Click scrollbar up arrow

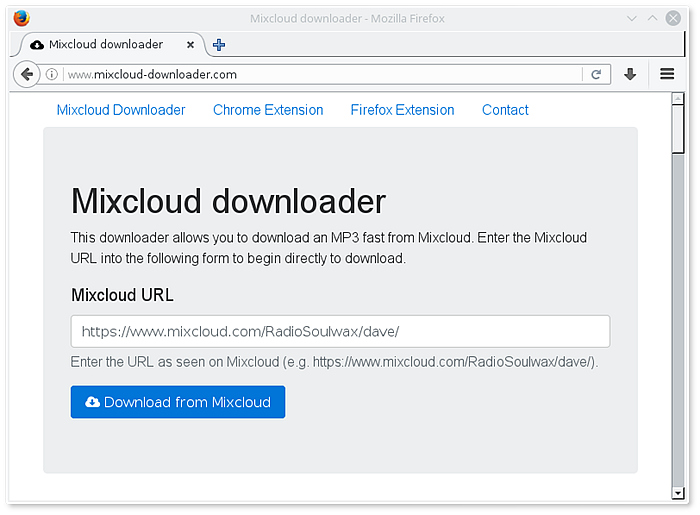coord(678,98)
